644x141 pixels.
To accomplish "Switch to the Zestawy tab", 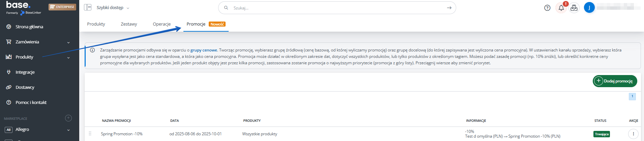I will (129, 24).
